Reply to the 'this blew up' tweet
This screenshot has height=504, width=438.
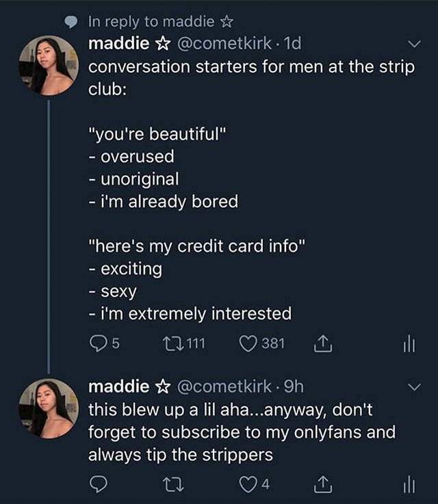pos(98,484)
